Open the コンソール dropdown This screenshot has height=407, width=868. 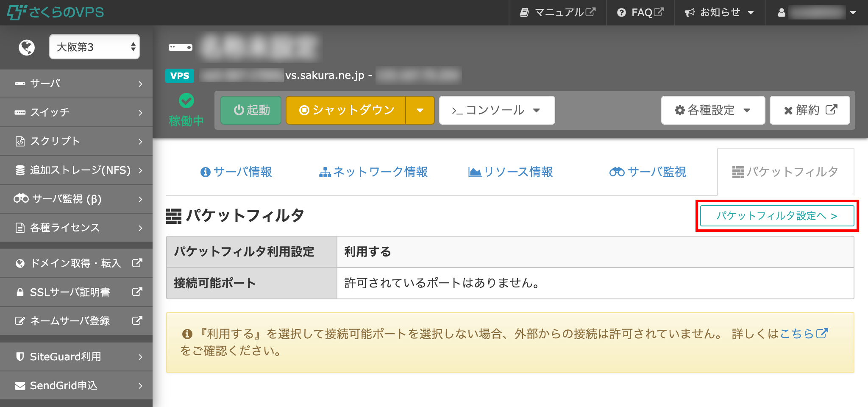[x=497, y=110]
